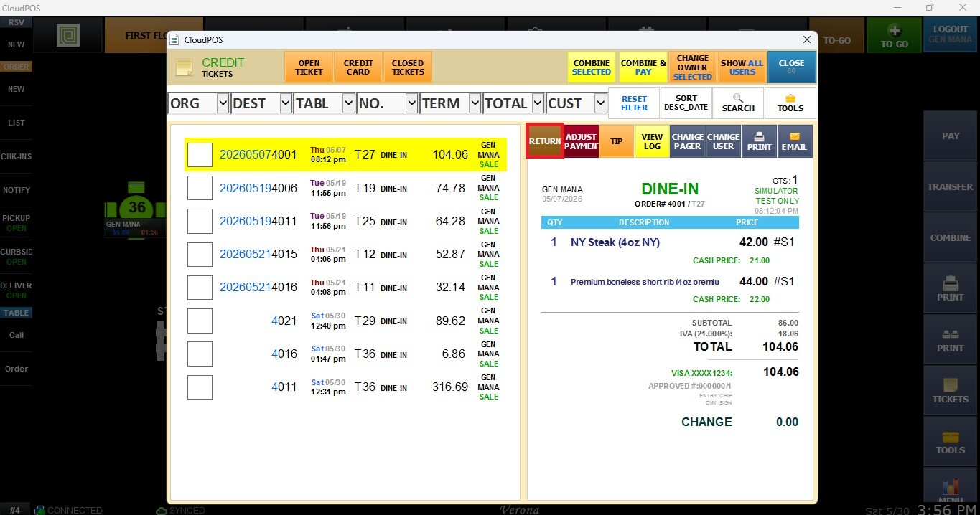Switch to CLOSED TICKETS view
Image resolution: width=980 pixels, height=515 pixels.
tap(408, 67)
